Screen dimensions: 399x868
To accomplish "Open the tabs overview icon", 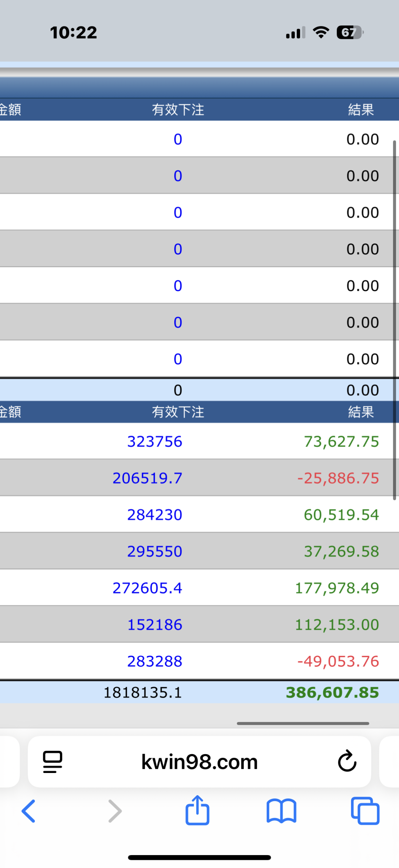I will [365, 811].
